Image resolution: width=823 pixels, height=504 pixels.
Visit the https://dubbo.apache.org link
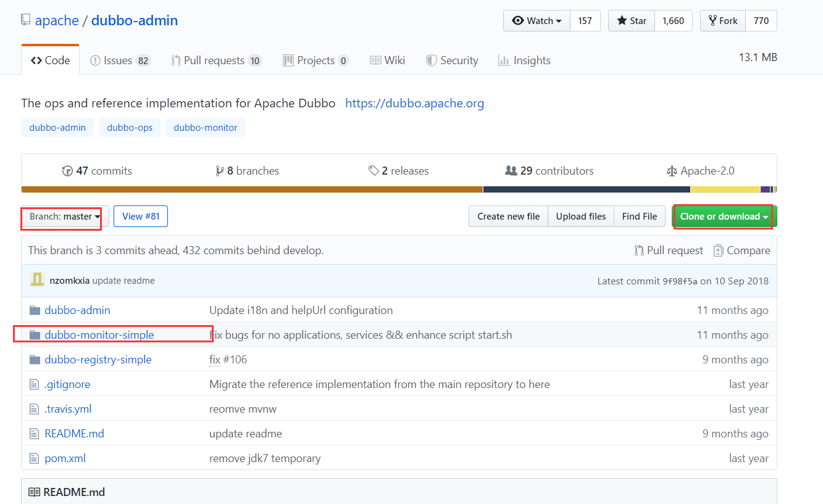coord(415,103)
